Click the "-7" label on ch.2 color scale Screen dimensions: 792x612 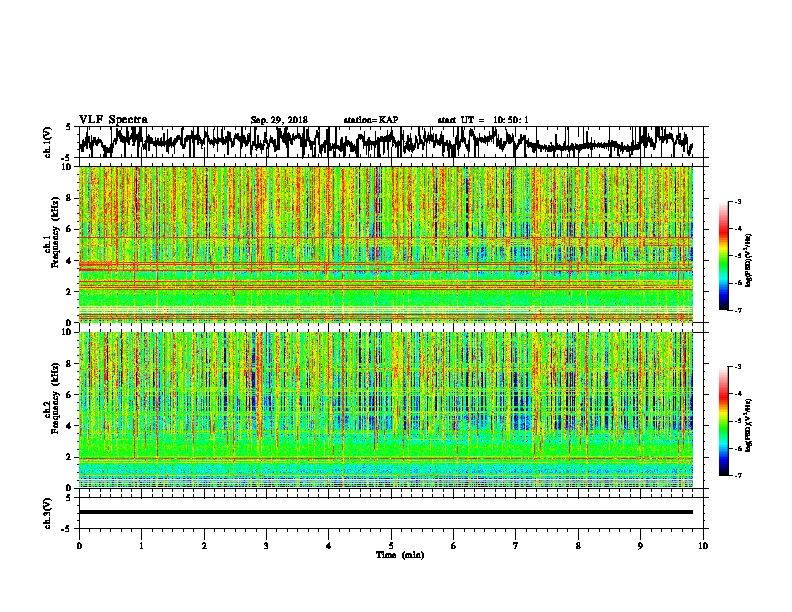click(737, 475)
